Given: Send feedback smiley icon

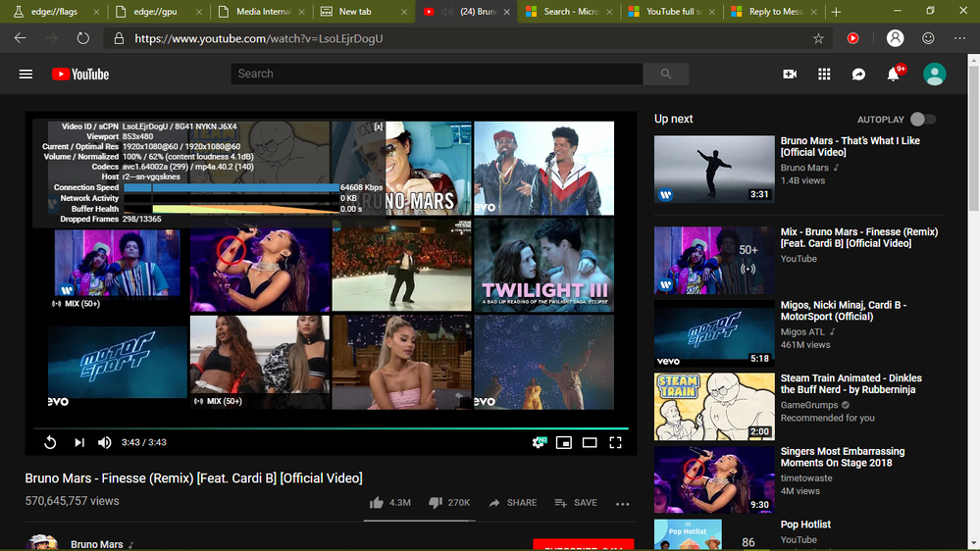Looking at the screenshot, I should pyautogui.click(x=928, y=38).
